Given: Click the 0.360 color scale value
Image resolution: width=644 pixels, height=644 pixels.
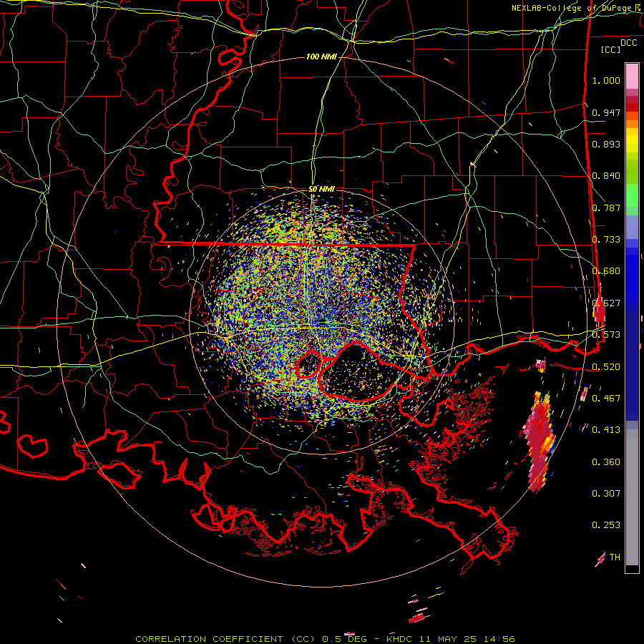Looking at the screenshot, I should (606, 462).
